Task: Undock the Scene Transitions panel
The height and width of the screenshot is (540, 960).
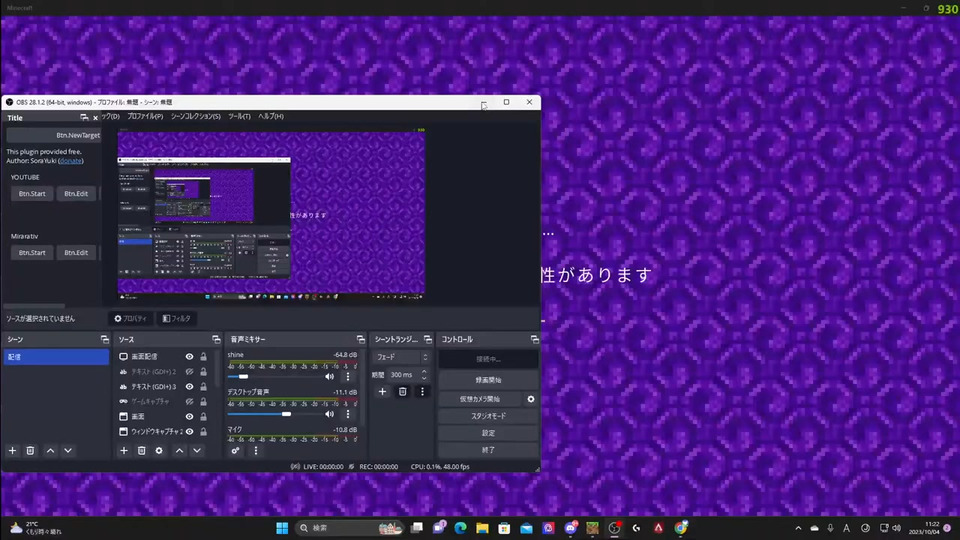Action: (428, 339)
